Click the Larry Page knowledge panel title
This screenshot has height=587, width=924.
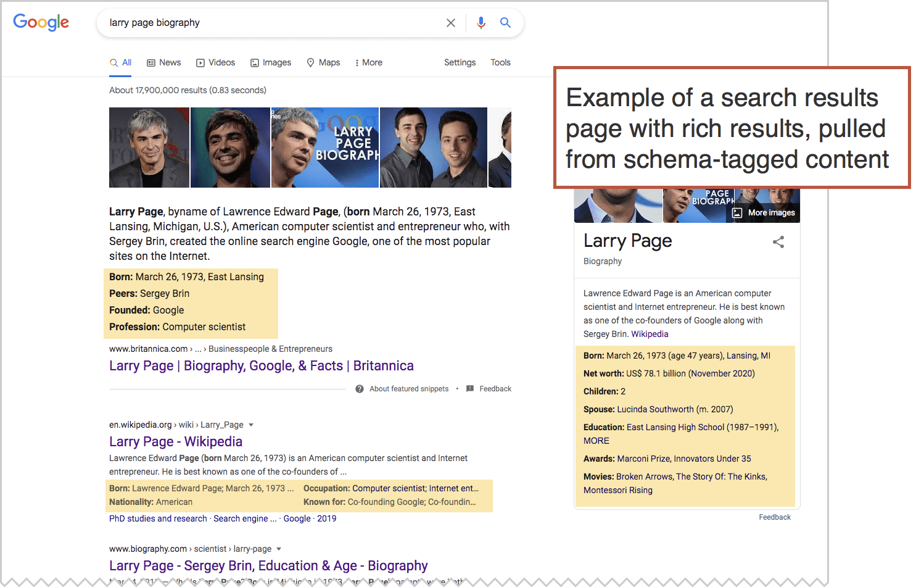pyautogui.click(x=628, y=241)
